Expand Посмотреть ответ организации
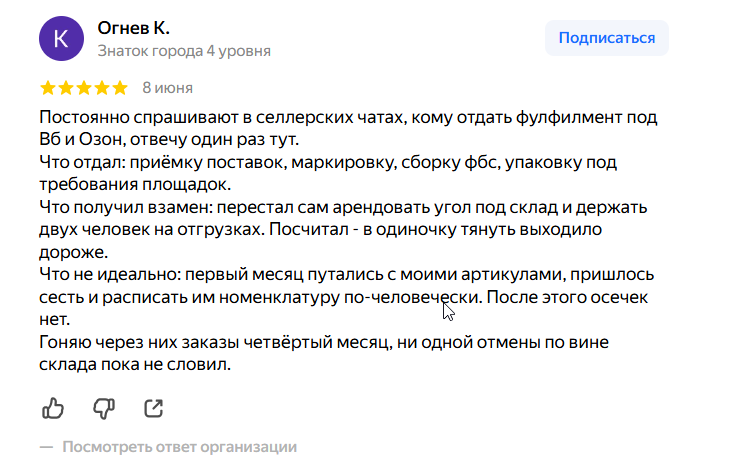Image resolution: width=740 pixels, height=474 pixels. click(x=179, y=447)
